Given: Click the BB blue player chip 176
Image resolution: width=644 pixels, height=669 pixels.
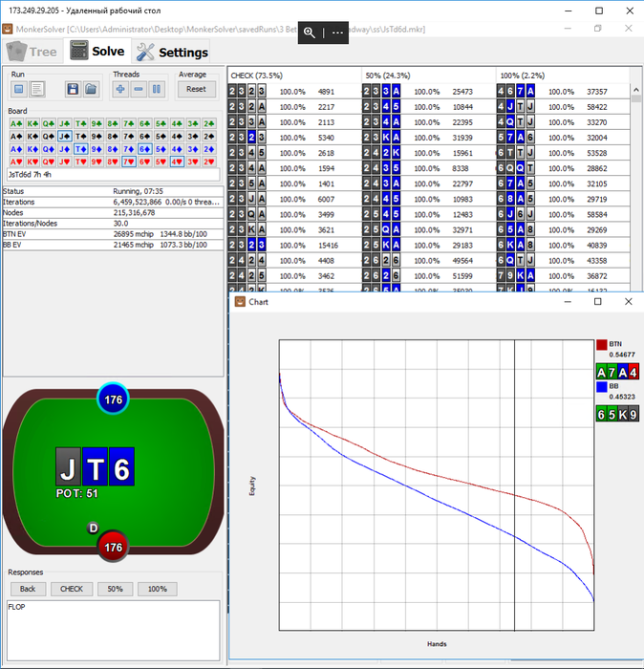Looking at the screenshot, I should (113, 399).
